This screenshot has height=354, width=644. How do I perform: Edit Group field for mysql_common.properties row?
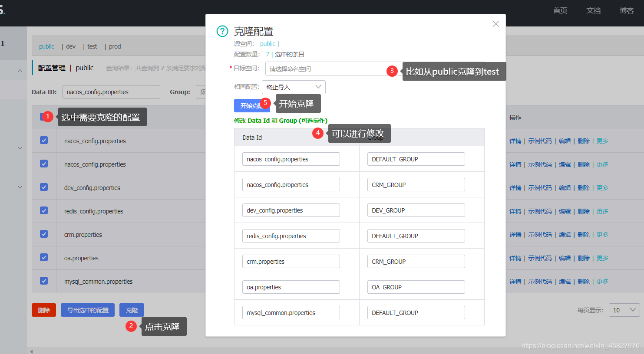coord(416,312)
